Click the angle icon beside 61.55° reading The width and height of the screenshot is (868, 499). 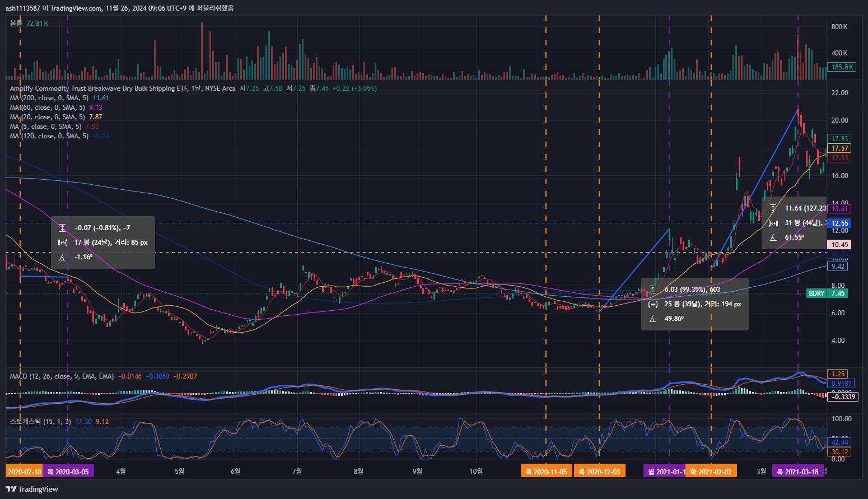(x=773, y=237)
